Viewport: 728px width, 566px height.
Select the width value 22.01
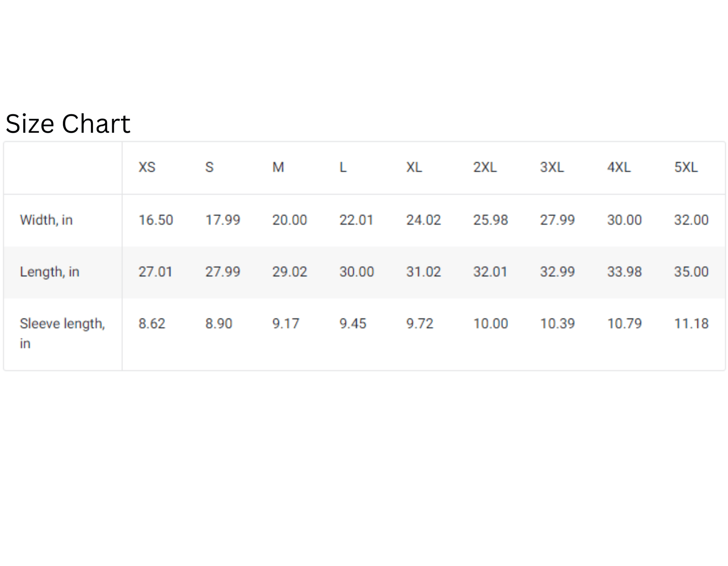point(356,220)
